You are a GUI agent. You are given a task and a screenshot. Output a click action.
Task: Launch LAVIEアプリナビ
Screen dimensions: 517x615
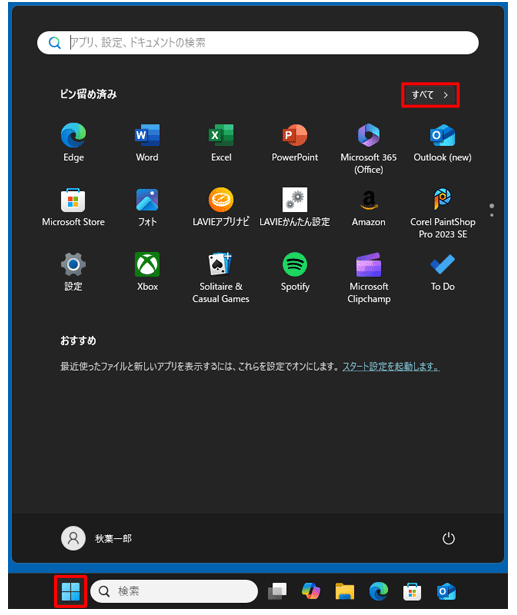pos(221,207)
